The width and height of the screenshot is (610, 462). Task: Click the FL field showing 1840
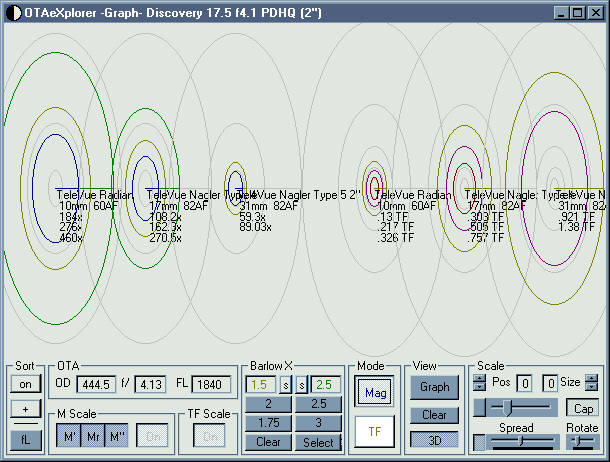click(x=211, y=385)
